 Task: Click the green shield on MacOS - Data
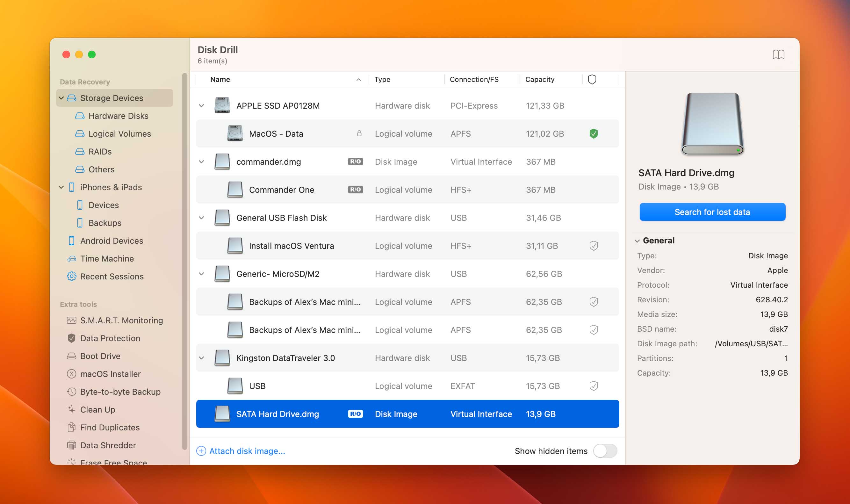[x=593, y=134]
